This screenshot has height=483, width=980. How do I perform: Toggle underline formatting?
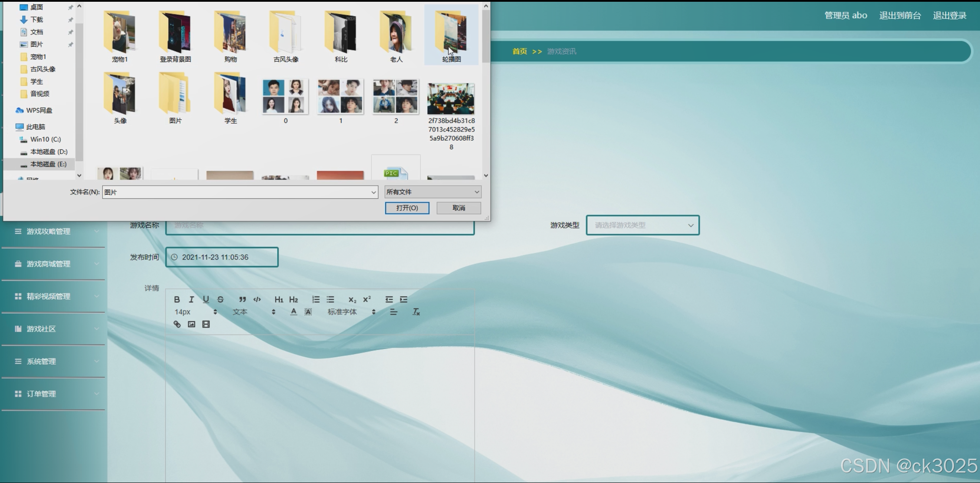click(x=206, y=299)
